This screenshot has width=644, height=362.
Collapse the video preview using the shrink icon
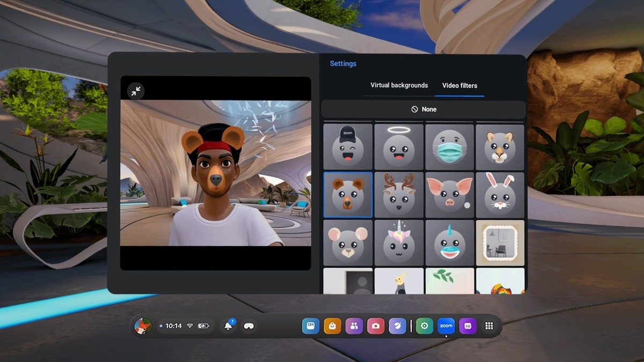[136, 91]
